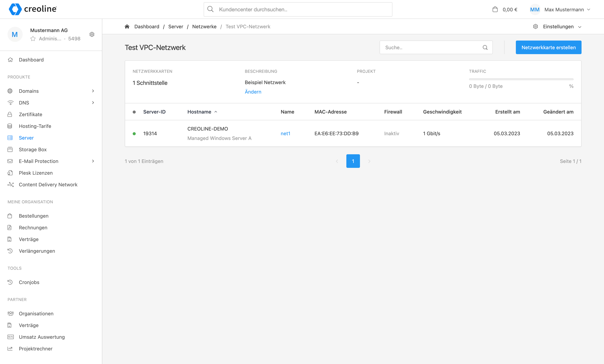Click the Geschwindigkeit column header
Image resolution: width=604 pixels, height=364 pixels.
(442, 112)
